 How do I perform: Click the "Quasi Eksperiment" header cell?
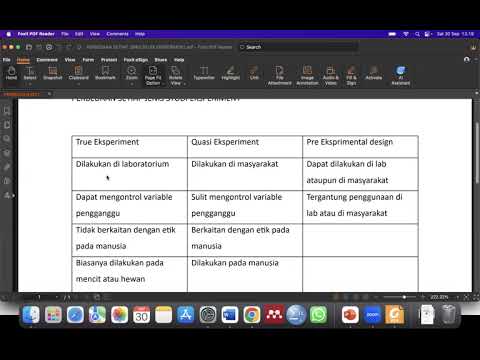245,147
